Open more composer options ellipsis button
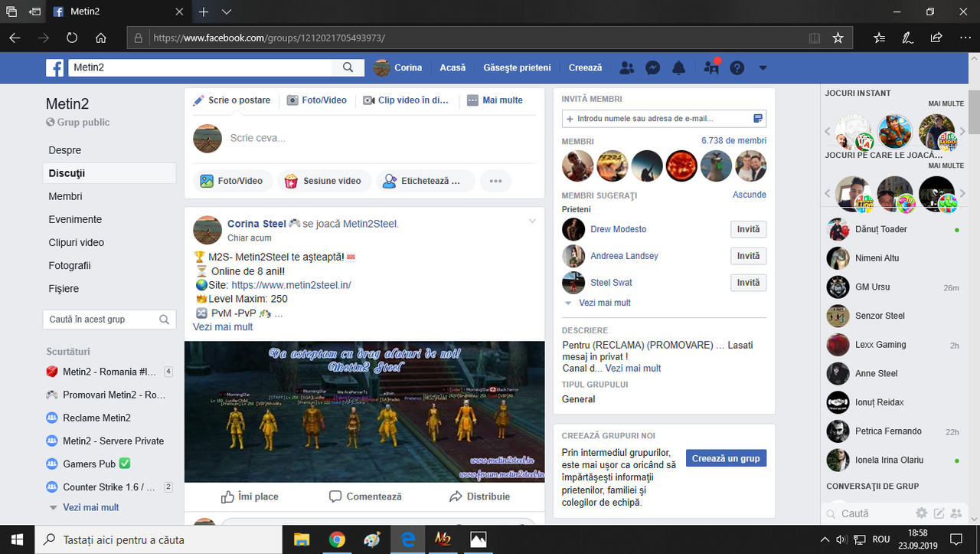980x554 pixels. coord(495,181)
